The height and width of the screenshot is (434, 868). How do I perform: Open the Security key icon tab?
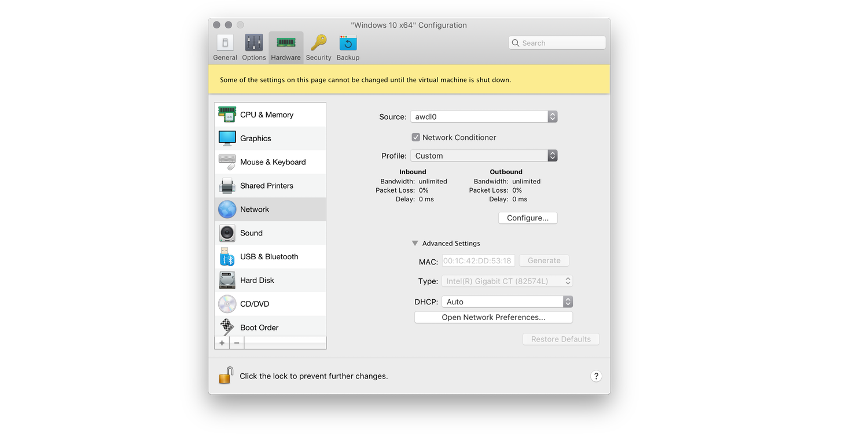pyautogui.click(x=318, y=47)
